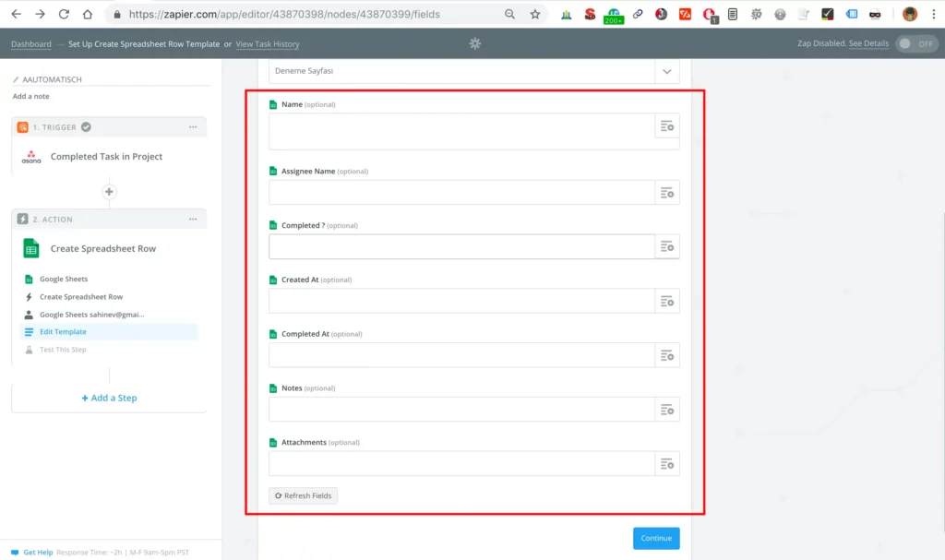Open insert-field picker for Completed At

tap(666, 355)
